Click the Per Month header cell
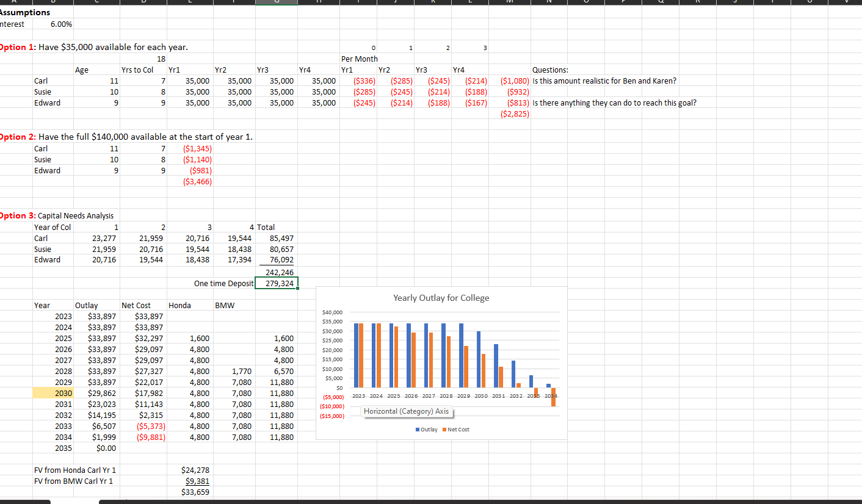Screen dimensions: 862x504 pyautogui.click(x=359, y=59)
